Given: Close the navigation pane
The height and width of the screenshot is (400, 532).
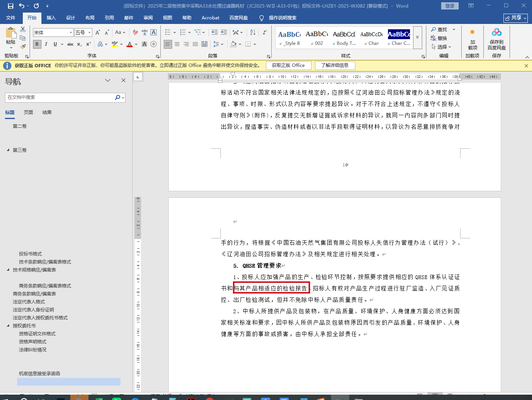Looking at the screenshot, I should coord(123,80).
